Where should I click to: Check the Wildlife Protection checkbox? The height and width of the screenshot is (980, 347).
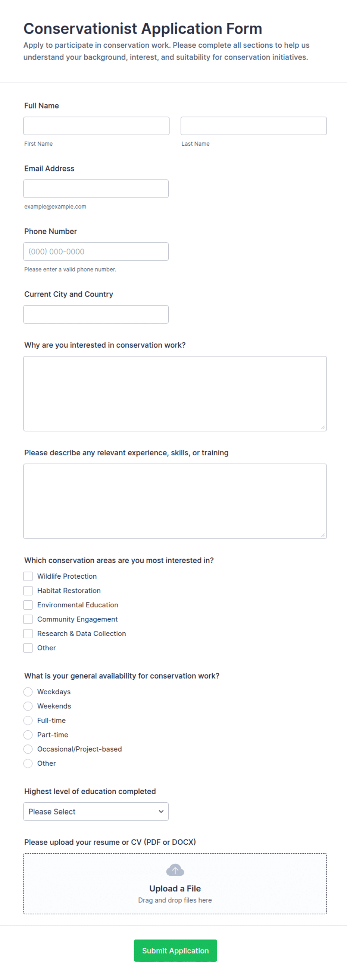click(28, 576)
